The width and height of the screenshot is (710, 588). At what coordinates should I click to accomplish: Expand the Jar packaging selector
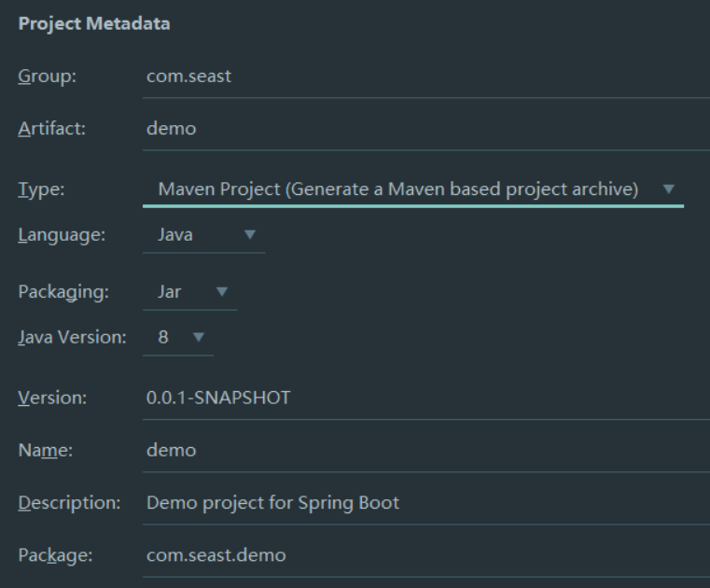[x=189, y=293]
